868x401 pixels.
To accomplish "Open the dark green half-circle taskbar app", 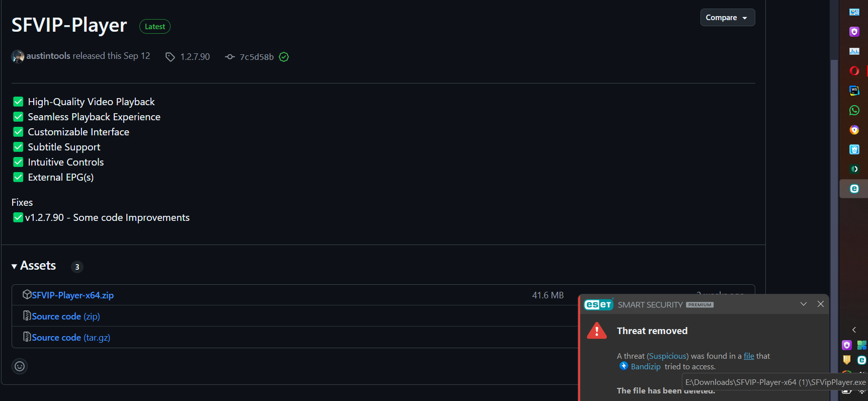I will click(x=854, y=169).
